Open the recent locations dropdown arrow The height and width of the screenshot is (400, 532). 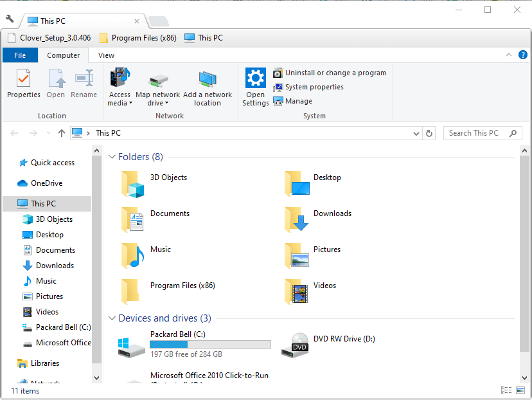(x=49, y=133)
